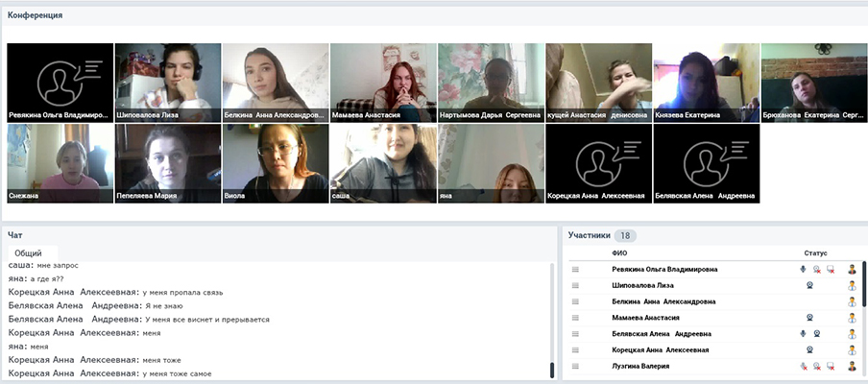Click the microphone icon for Белявская Алена Андреевна
The height and width of the screenshot is (384, 868).
click(803, 334)
